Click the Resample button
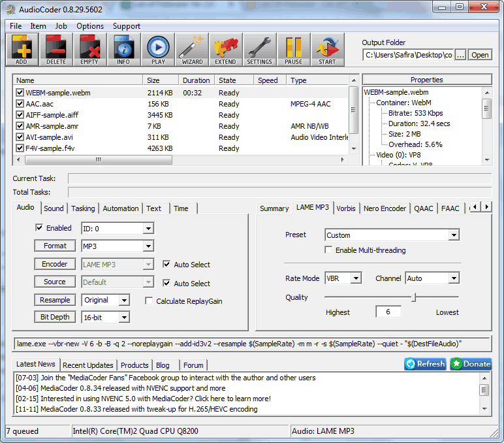504x443 pixels. click(55, 300)
